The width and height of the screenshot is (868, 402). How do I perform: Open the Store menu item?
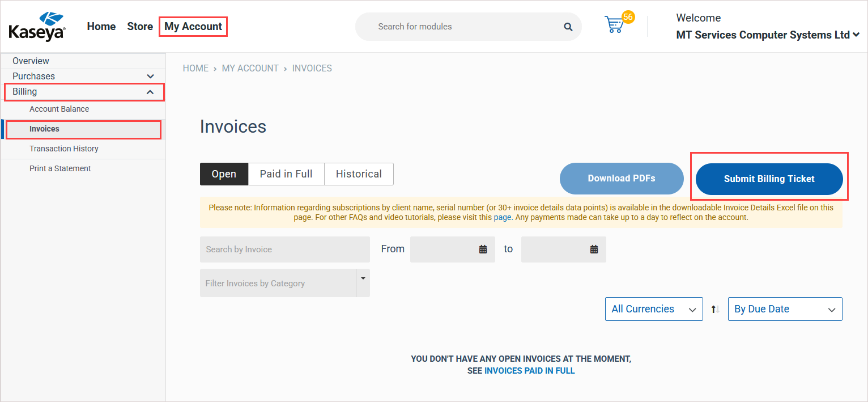140,27
